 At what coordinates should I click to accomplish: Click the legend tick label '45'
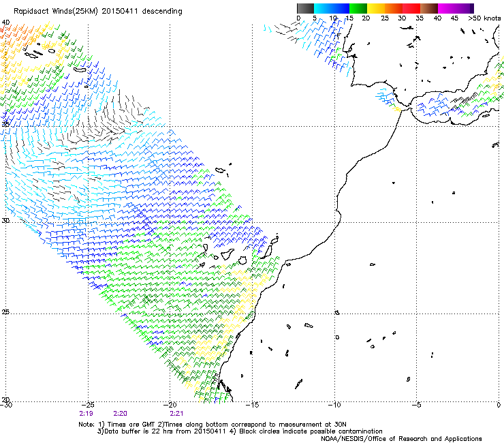454,18
